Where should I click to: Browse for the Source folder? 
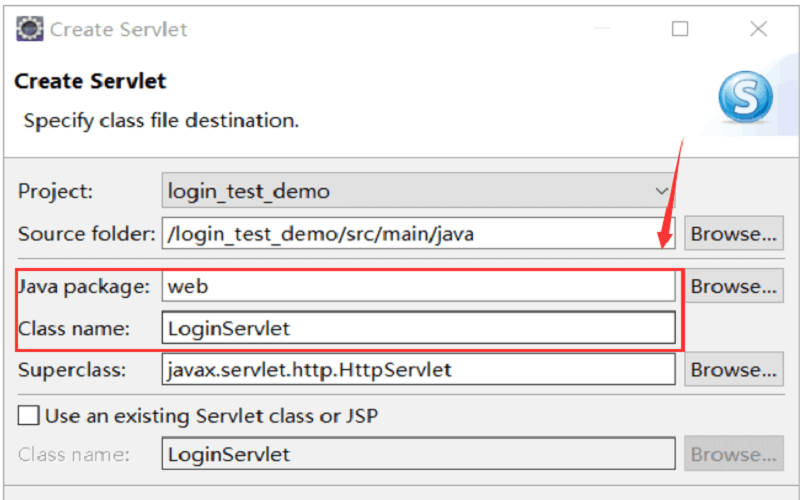point(733,234)
